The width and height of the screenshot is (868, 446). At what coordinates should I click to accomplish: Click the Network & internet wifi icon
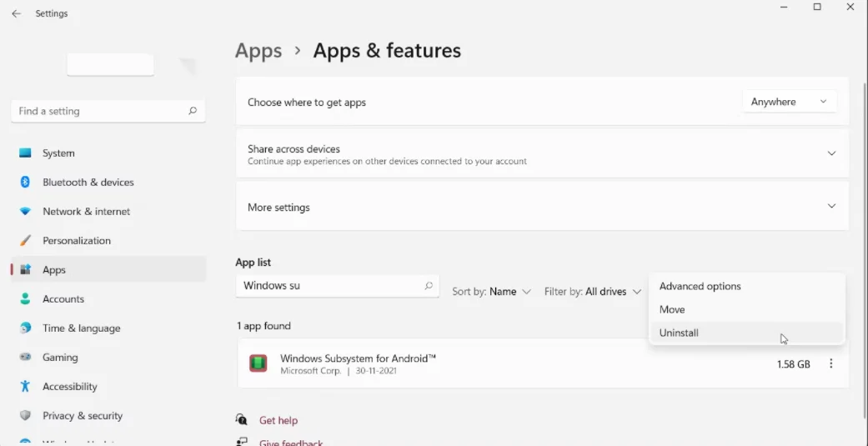25,212
